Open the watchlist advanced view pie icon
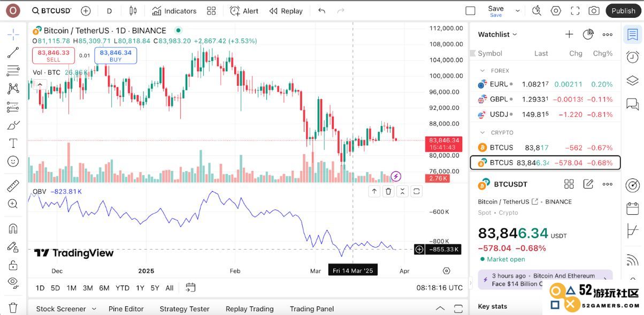Viewport: 644px width, 315px height. pos(588,34)
